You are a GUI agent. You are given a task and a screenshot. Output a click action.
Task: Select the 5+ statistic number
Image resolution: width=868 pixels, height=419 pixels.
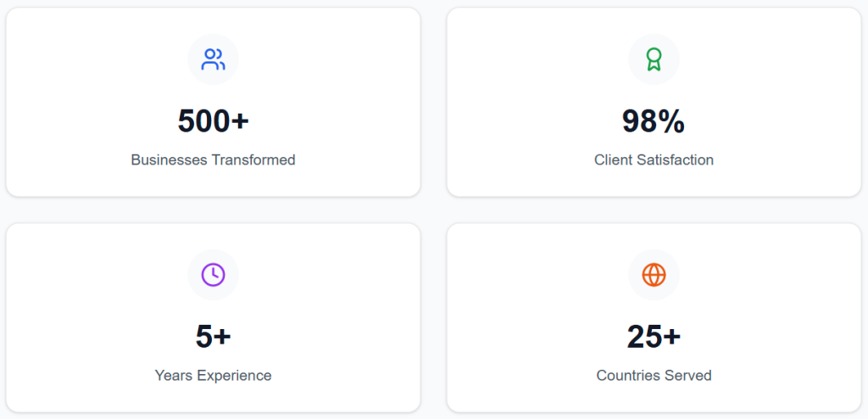[213, 337]
